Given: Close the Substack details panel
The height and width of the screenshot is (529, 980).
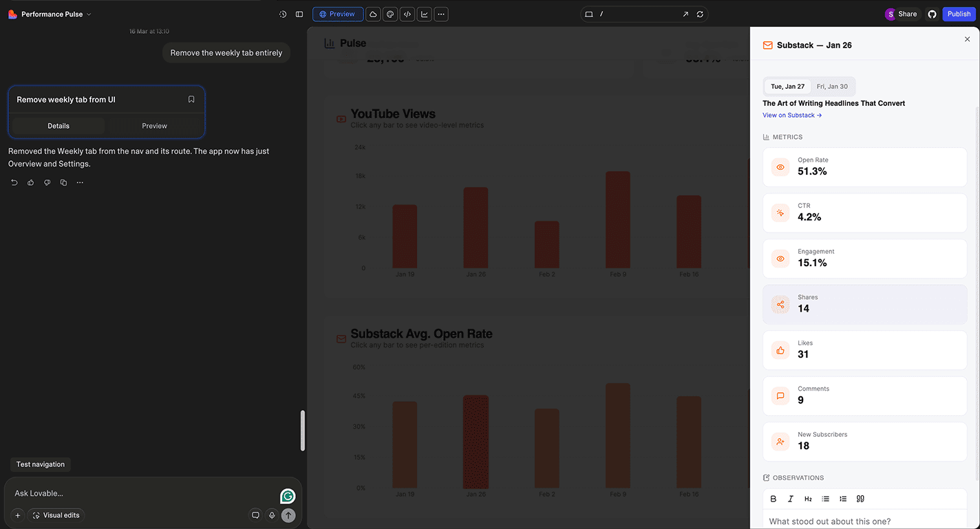Looking at the screenshot, I should 967,39.
